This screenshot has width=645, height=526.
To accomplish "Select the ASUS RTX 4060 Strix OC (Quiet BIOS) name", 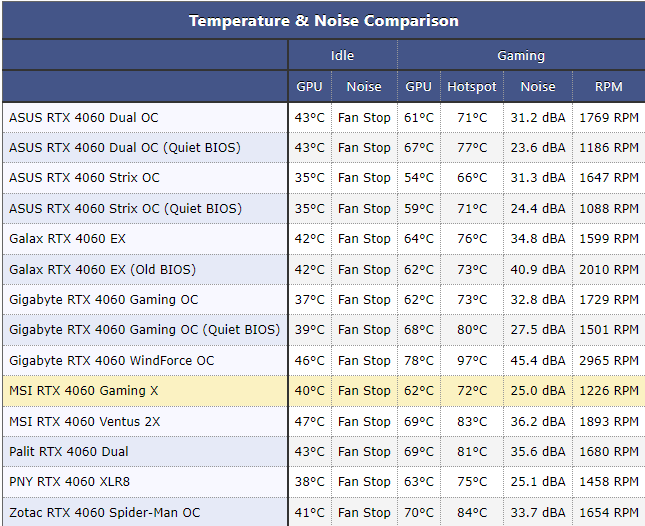I will [x=125, y=209].
